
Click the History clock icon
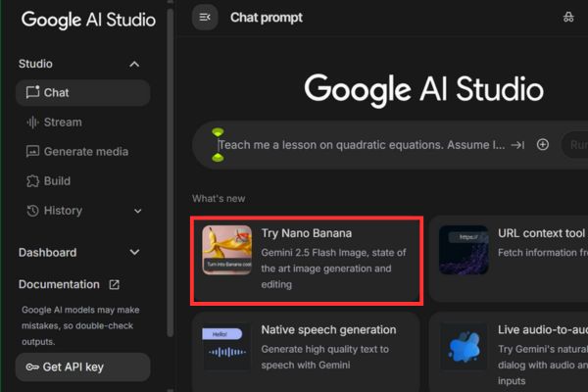(x=32, y=211)
